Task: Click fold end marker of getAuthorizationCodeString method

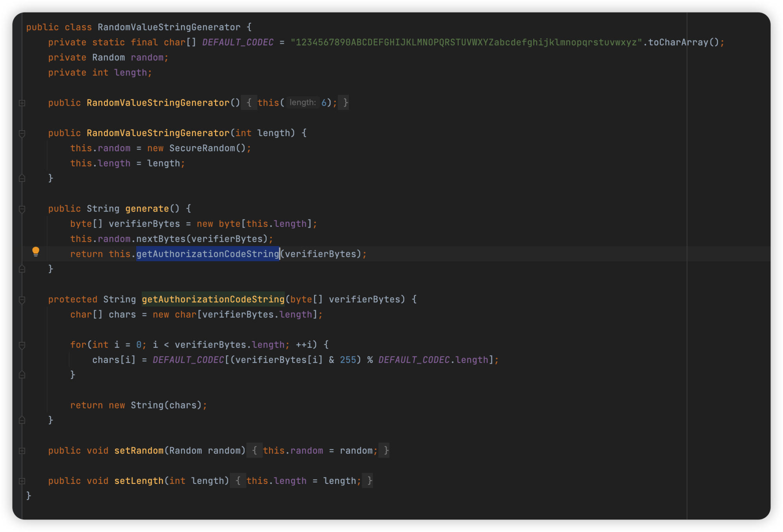Action: pos(22,420)
